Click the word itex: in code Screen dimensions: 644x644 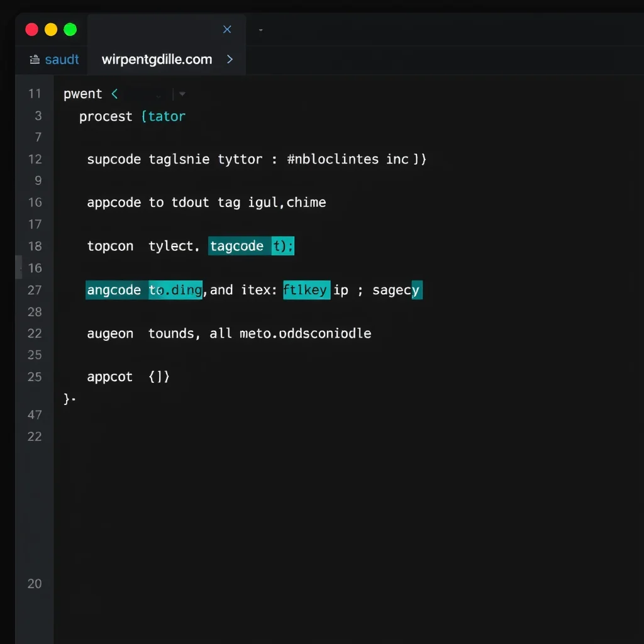pos(258,290)
